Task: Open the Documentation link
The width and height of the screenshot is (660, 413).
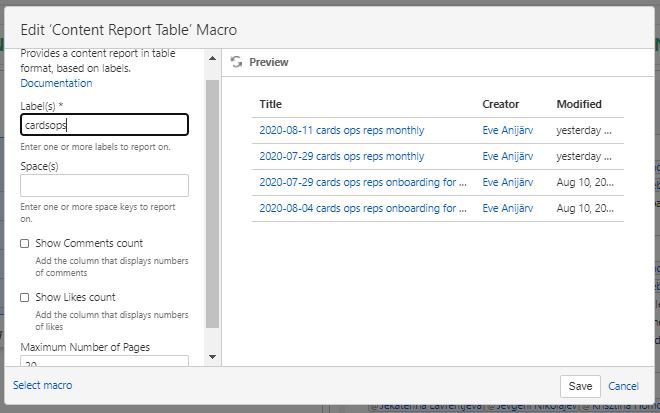Action: (56, 83)
